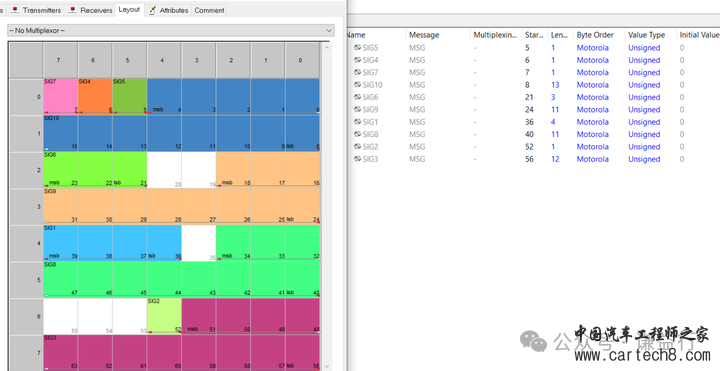Select the orange SIG4 bit cell
Viewport: 720px width, 371px height.
[x=95, y=96]
